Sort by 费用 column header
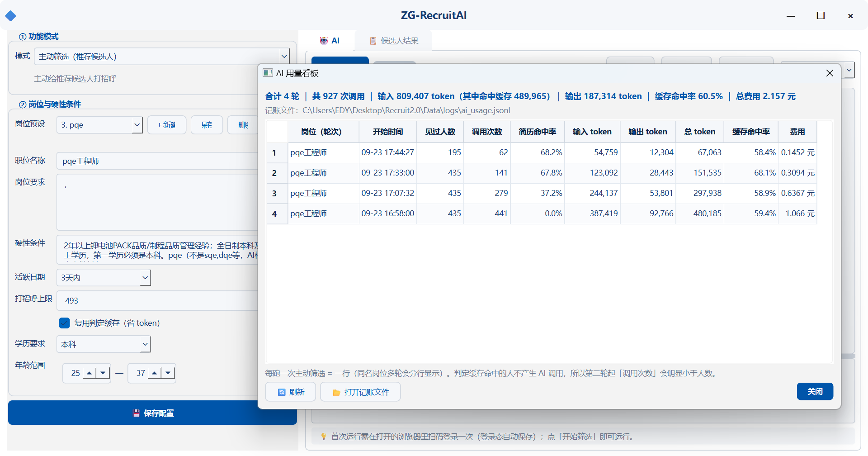This screenshot has width=868, height=456. [797, 132]
